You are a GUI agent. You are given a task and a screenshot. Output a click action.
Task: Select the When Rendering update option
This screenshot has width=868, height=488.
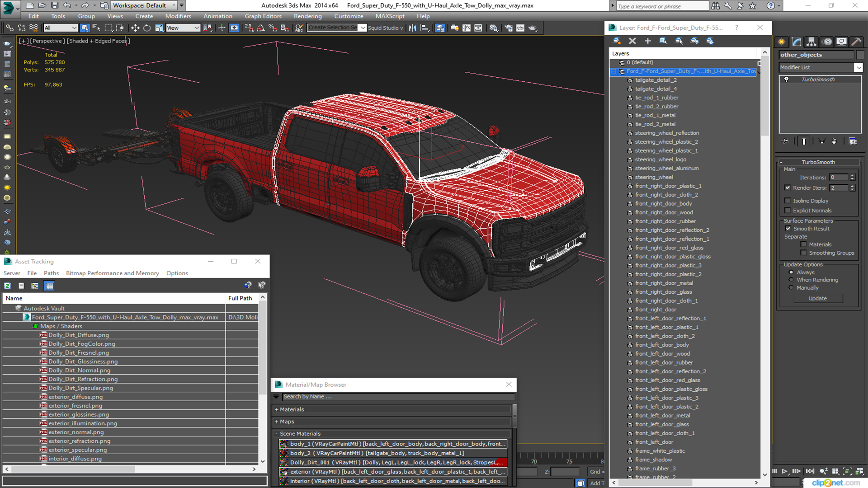point(791,280)
